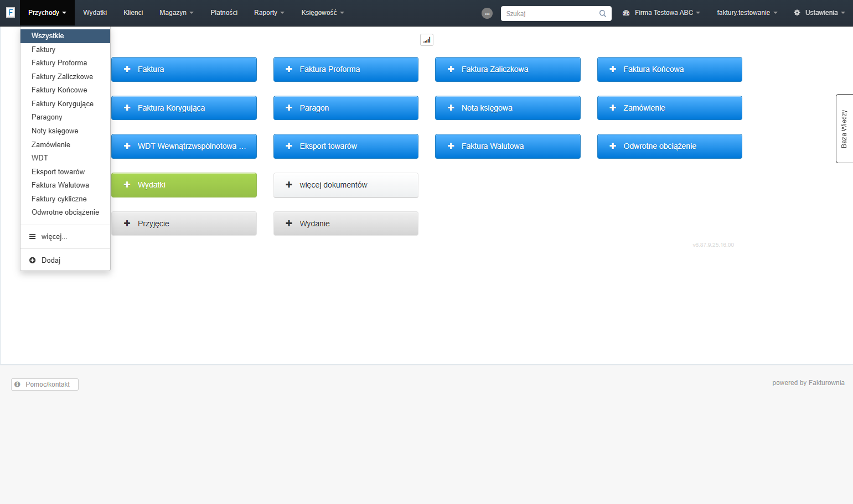Expand the Raporty dropdown
The image size is (853, 504).
pyautogui.click(x=269, y=13)
